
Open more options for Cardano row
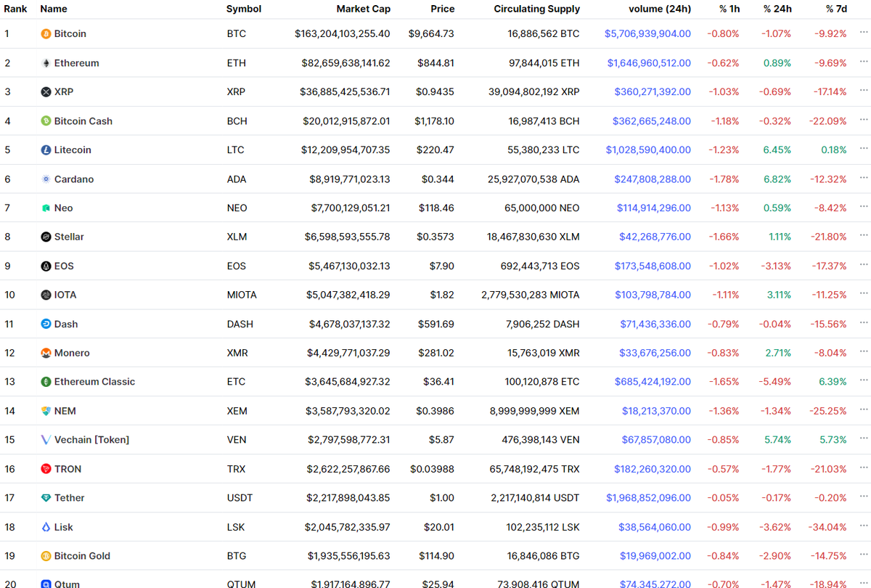pos(863,178)
